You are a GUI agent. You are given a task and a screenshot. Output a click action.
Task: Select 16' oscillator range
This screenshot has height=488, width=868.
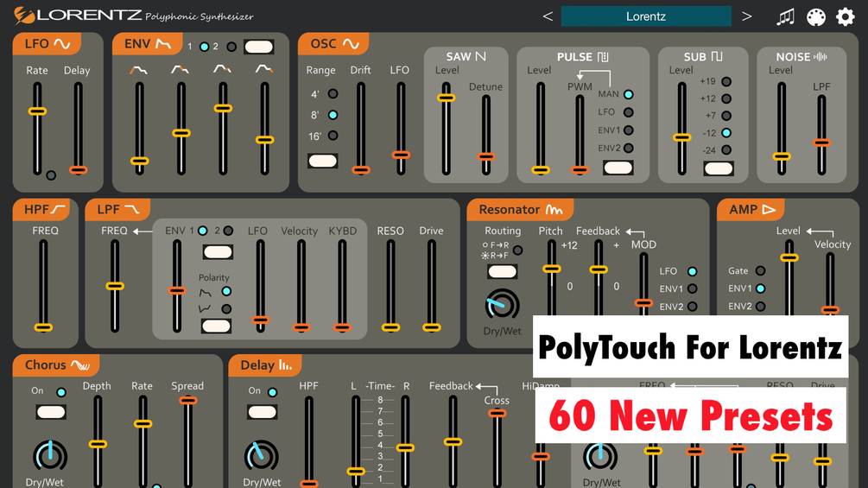coord(333,135)
